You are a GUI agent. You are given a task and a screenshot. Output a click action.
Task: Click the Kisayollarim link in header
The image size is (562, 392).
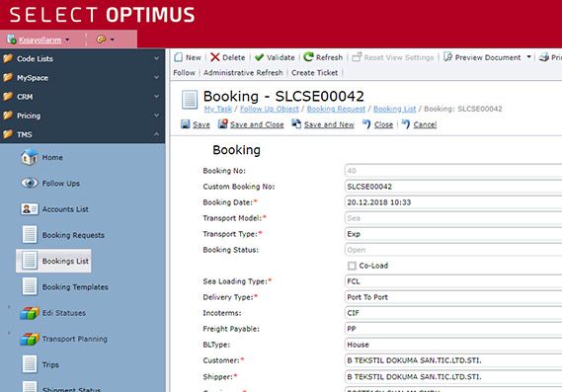(x=40, y=39)
